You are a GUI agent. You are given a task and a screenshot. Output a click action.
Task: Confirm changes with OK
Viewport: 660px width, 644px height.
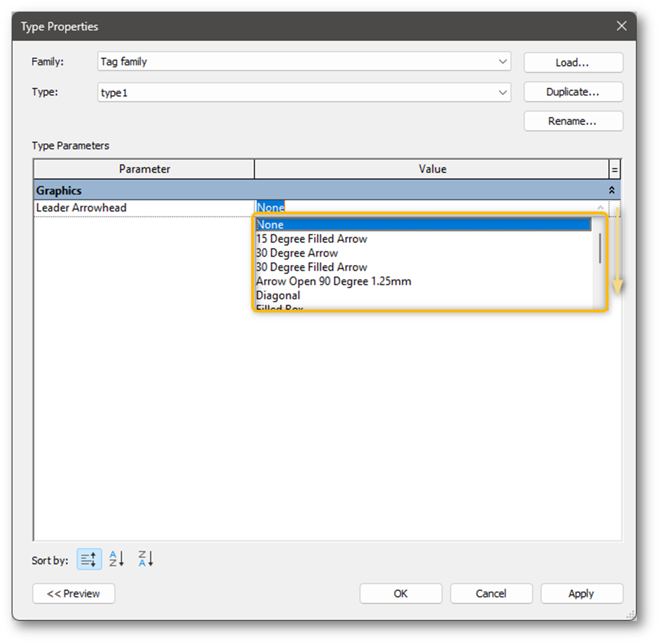[x=401, y=593]
